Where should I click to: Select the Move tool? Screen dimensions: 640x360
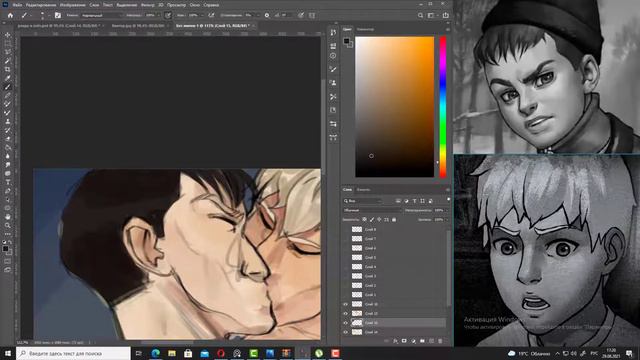(8, 35)
